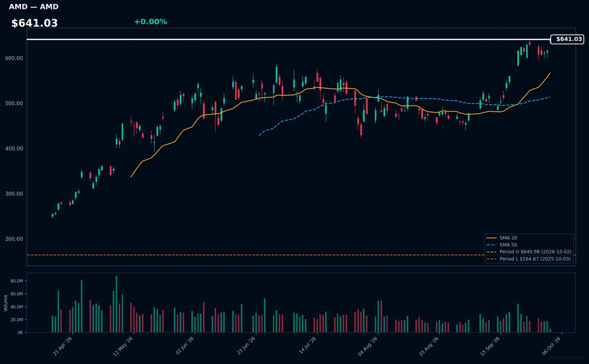Click the 200.00 price axis label

click(x=14, y=239)
